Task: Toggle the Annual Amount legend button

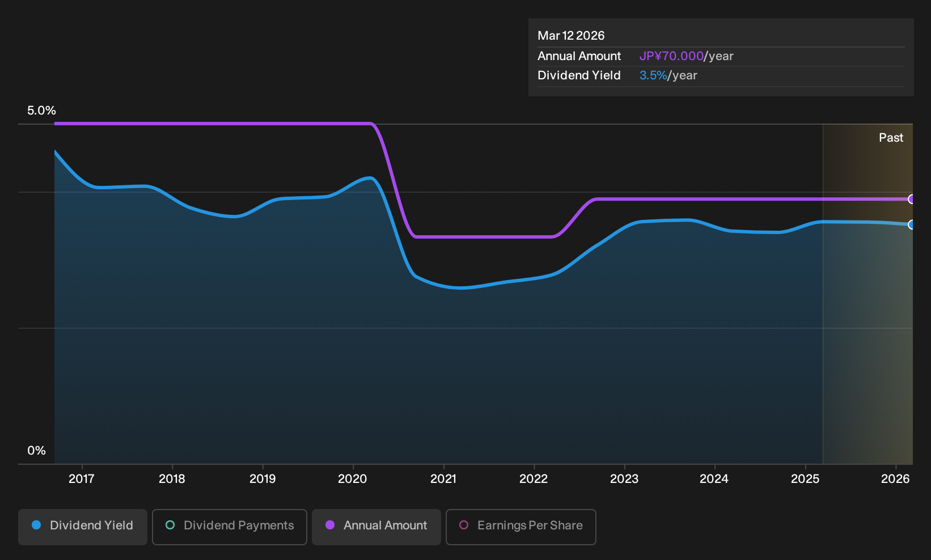Action: (376, 527)
